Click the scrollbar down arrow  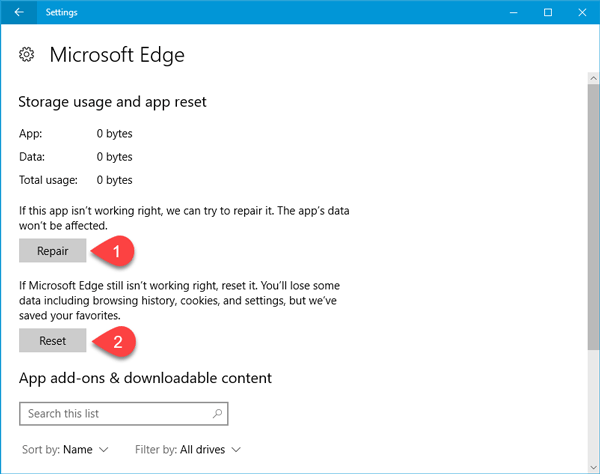tap(593, 467)
